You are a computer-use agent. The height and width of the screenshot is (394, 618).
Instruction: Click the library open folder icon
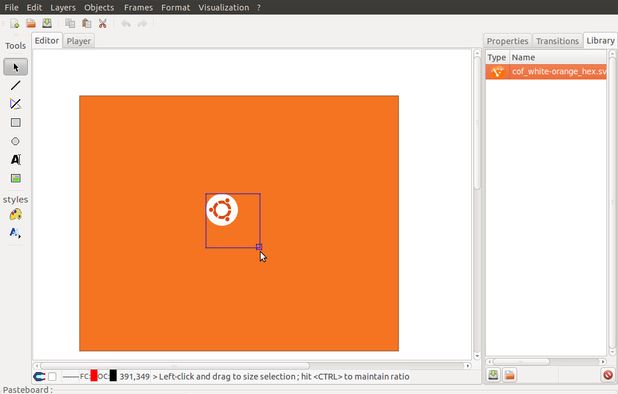(x=509, y=375)
